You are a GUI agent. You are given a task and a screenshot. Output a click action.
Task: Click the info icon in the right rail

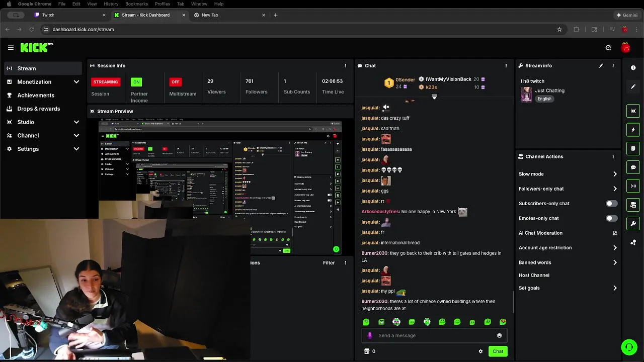coord(633,68)
